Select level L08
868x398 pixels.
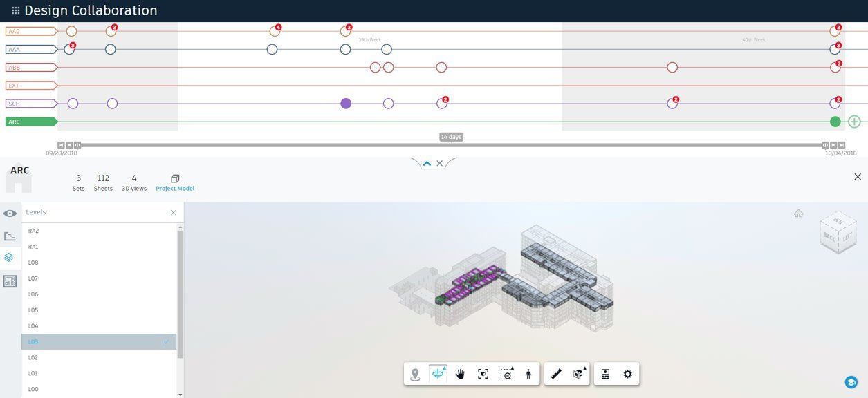click(99, 263)
